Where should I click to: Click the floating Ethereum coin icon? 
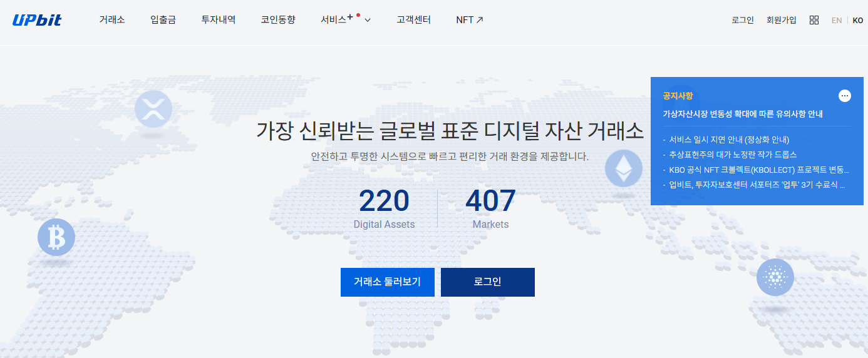(624, 168)
